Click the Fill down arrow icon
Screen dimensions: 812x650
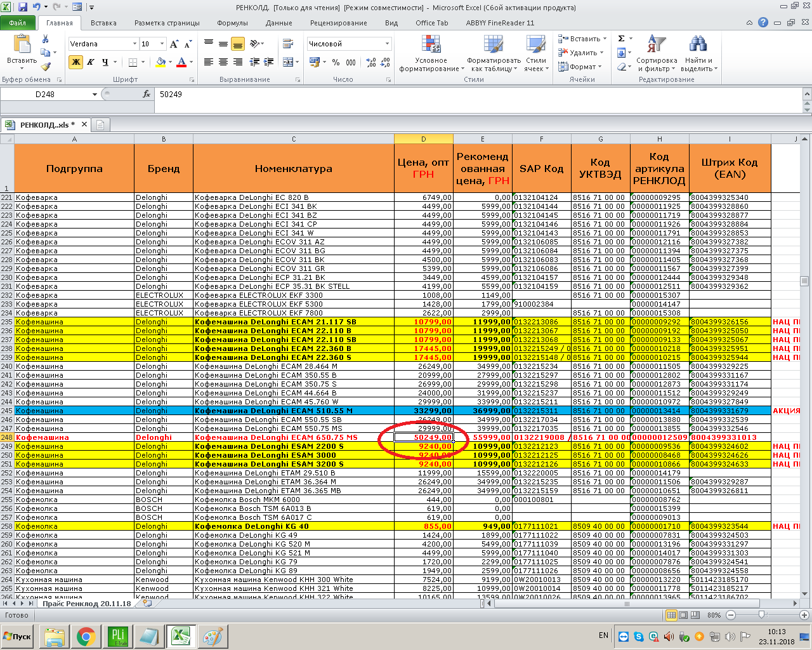pyautogui.click(x=622, y=53)
